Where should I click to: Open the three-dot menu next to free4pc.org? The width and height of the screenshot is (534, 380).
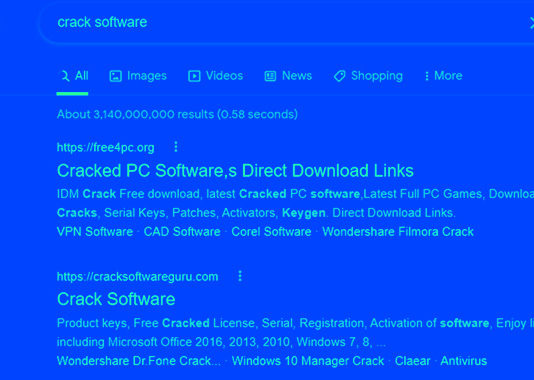(176, 147)
